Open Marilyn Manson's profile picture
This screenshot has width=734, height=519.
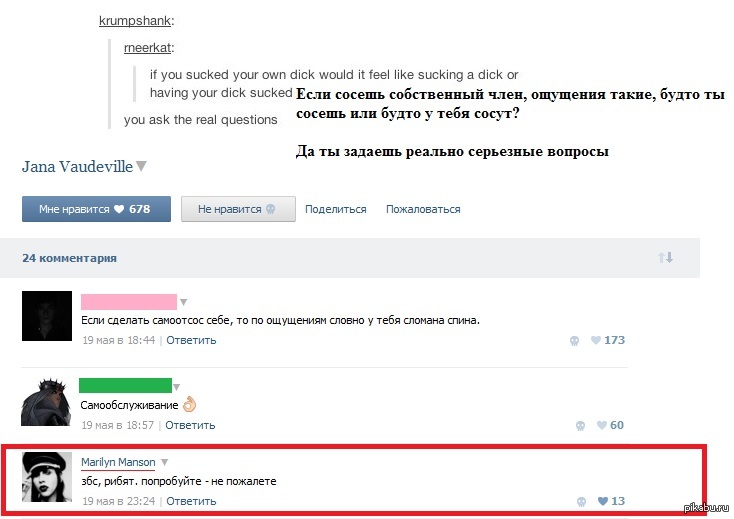point(47,477)
